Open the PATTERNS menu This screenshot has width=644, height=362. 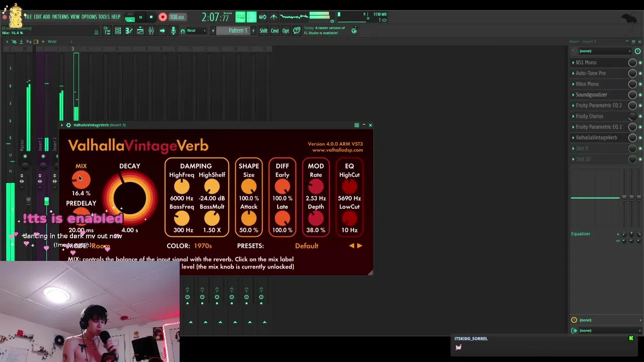60,17
